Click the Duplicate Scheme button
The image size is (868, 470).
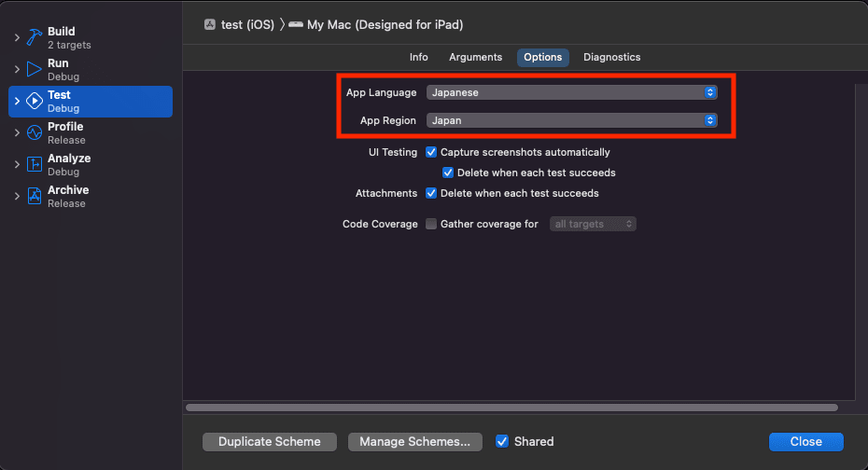270,442
